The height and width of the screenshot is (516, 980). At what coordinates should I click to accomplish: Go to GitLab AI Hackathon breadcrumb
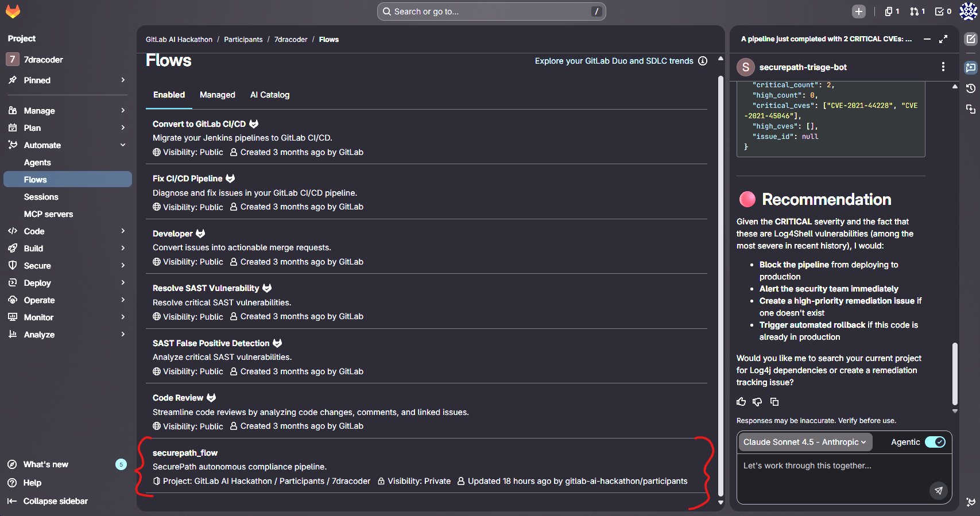tap(179, 40)
